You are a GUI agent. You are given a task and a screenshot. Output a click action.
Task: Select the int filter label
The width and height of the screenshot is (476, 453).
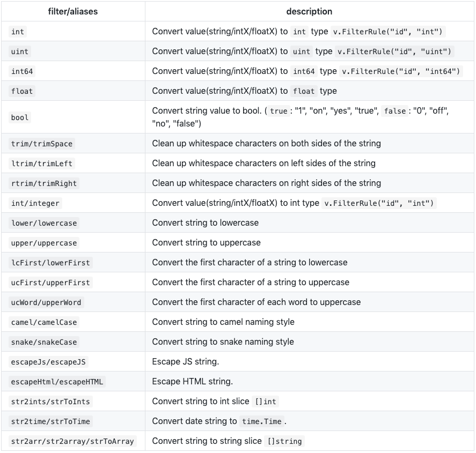tap(17, 32)
